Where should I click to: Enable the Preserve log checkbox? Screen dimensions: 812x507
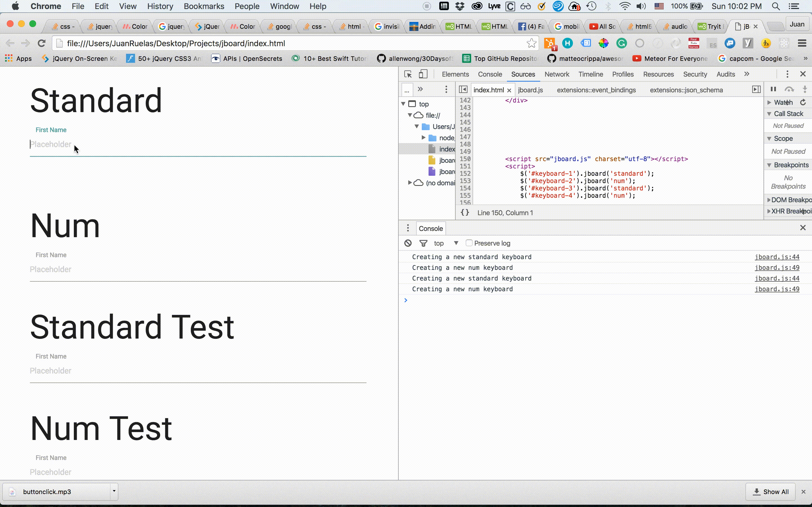click(469, 243)
